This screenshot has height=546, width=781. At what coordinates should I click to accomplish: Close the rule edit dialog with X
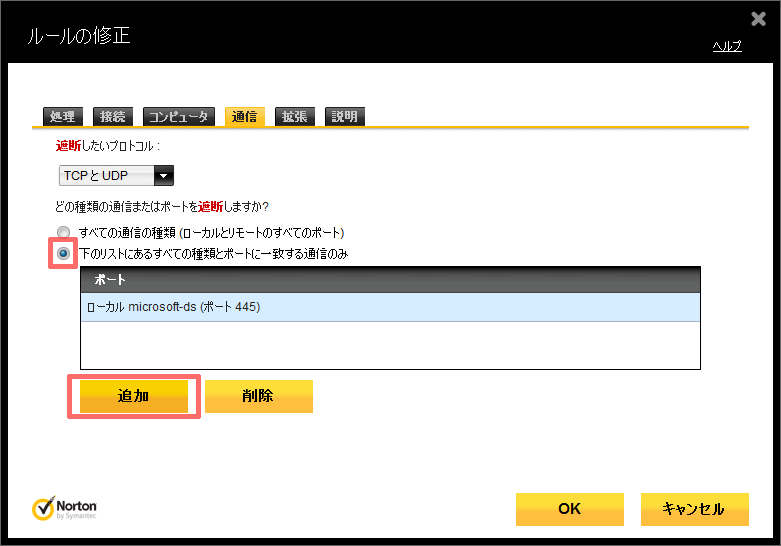[759, 19]
